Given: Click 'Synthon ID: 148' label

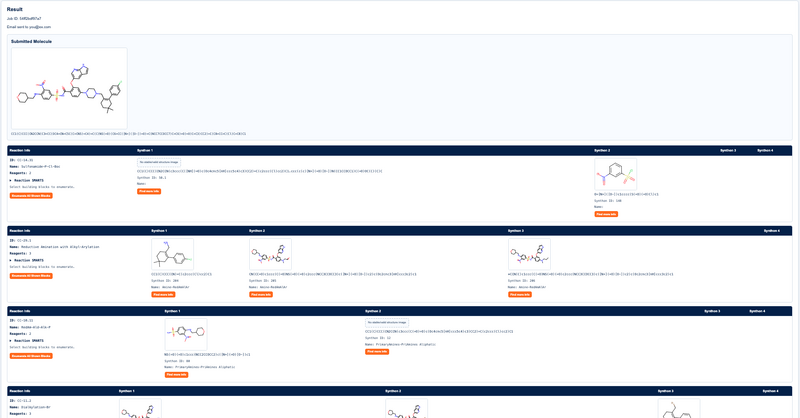Looking at the screenshot, I should [608, 201].
